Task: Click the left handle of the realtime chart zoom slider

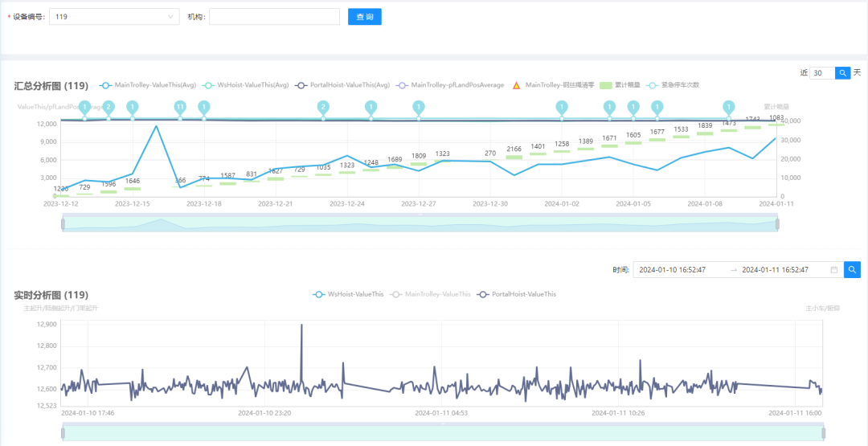Action: pyautogui.click(x=63, y=432)
